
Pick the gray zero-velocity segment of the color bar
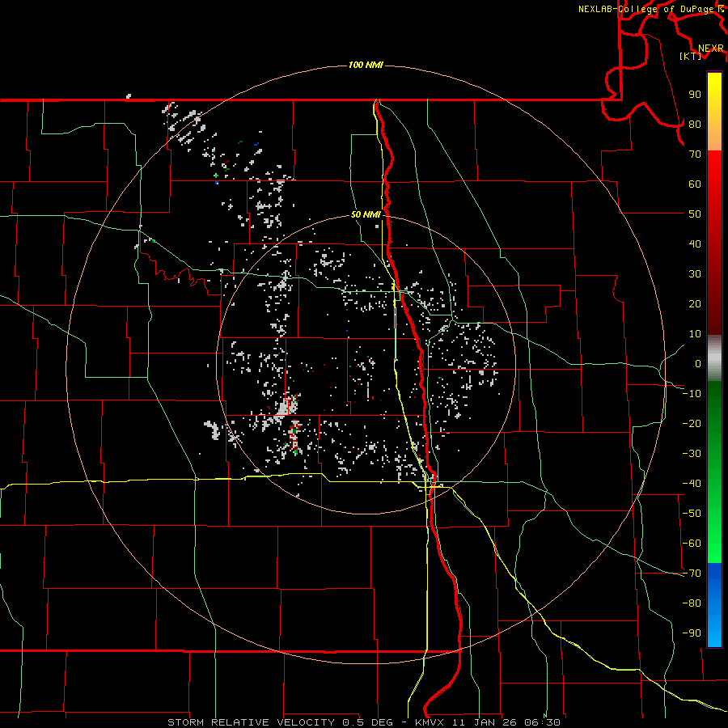coord(714,358)
